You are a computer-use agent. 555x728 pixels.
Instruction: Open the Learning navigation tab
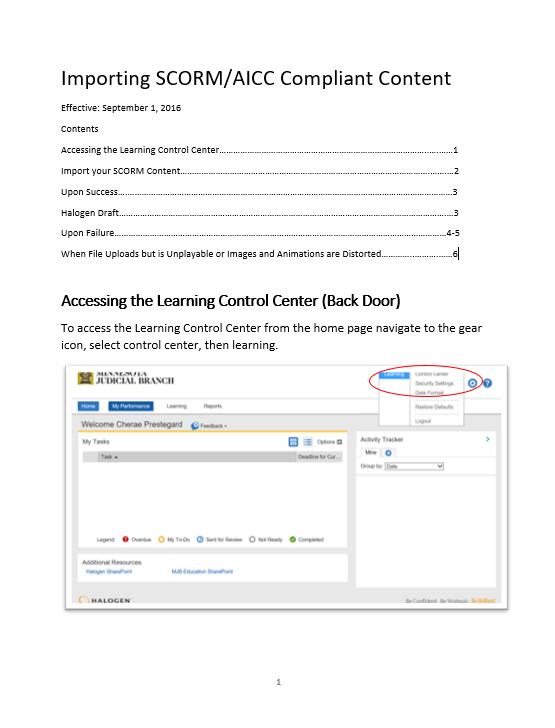176,406
